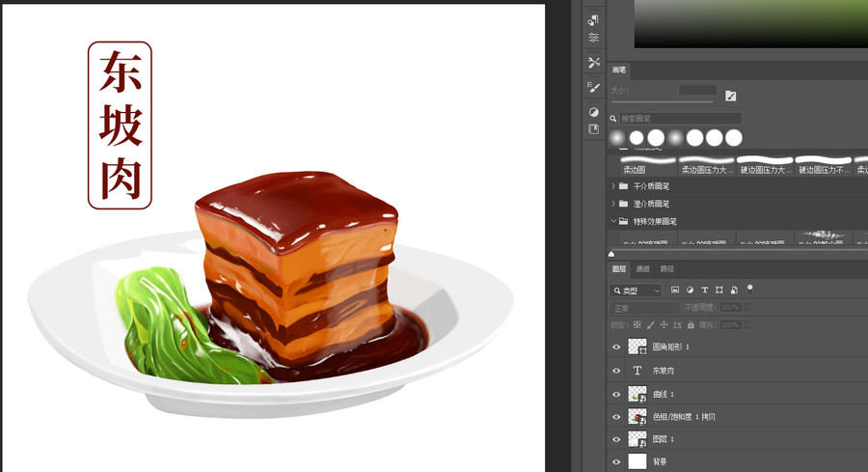Toggle layer filtering on/off switch
This screenshot has height=472, width=868.
(750, 289)
